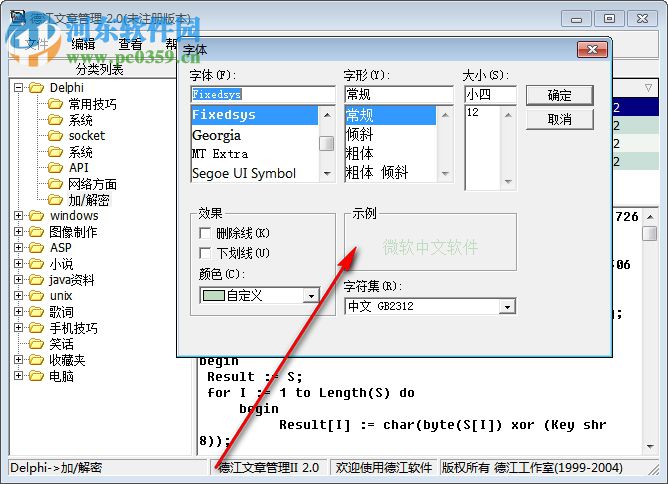The image size is (668, 484).
Task: Click the 版权所有 status bar entry
Action: [532, 468]
